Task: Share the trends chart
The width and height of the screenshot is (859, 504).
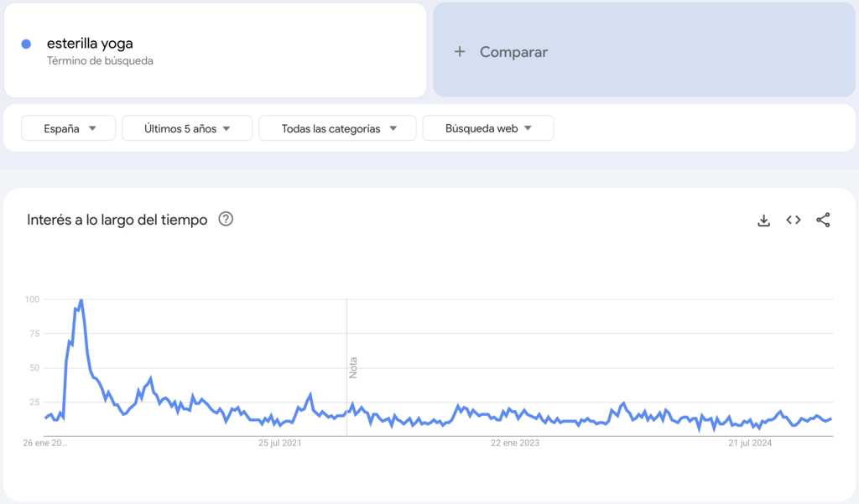Action: [x=822, y=220]
